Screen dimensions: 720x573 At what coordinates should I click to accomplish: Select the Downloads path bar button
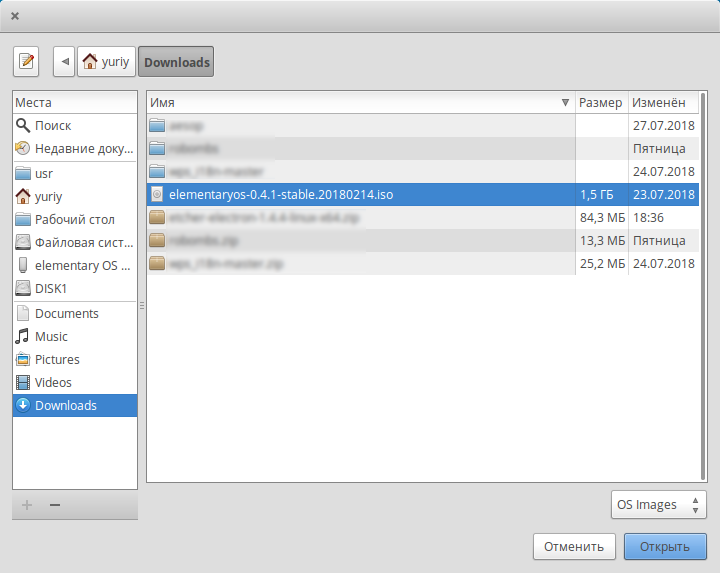point(176,62)
